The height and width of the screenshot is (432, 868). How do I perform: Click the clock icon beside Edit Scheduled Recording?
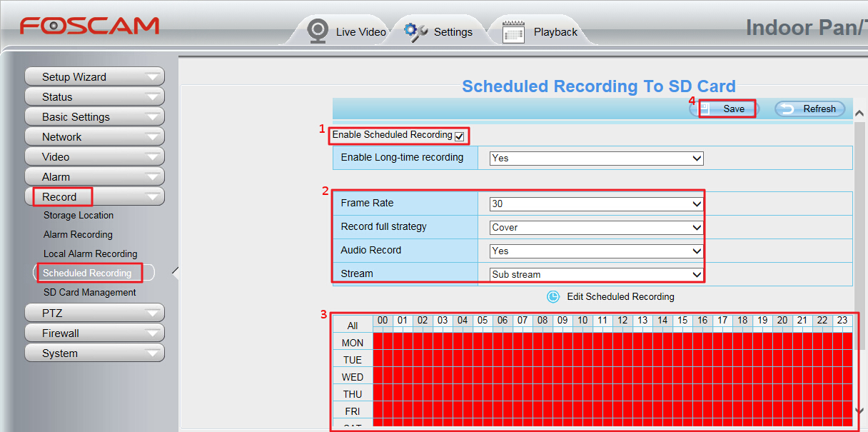pyautogui.click(x=553, y=296)
